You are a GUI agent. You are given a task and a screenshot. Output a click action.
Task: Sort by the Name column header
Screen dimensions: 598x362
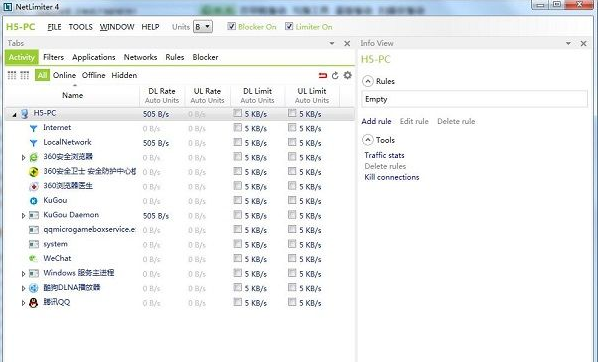click(72, 95)
